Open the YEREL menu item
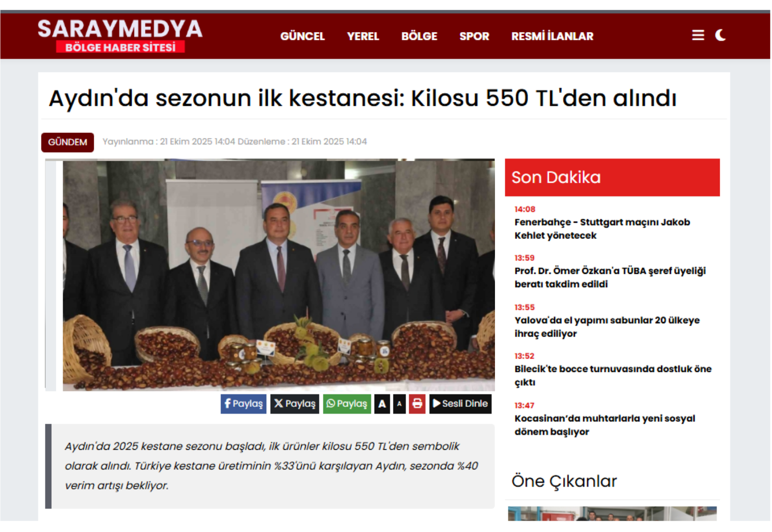Viewport: 772px width, 532px height. (363, 36)
